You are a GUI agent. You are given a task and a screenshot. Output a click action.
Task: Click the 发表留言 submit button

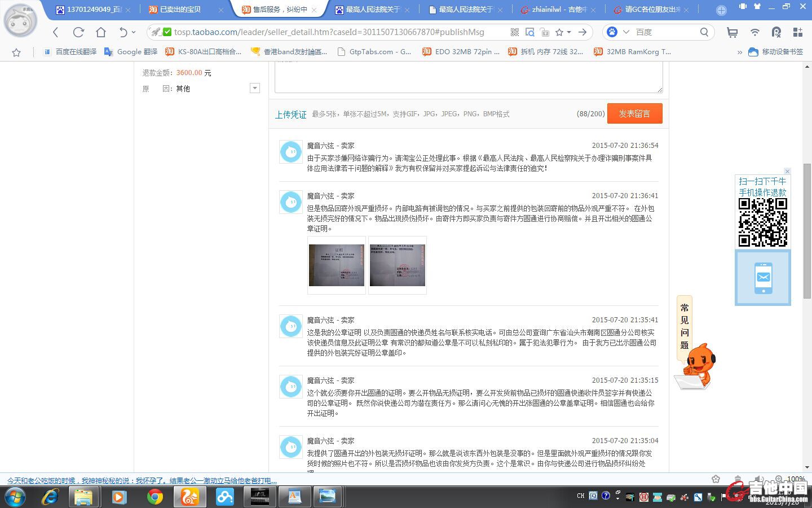click(x=634, y=113)
